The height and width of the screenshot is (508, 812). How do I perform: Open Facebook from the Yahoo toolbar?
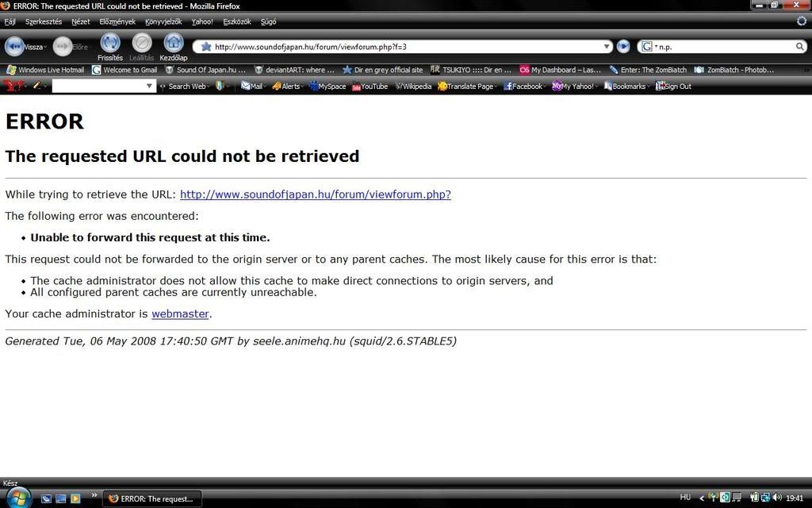523,87
